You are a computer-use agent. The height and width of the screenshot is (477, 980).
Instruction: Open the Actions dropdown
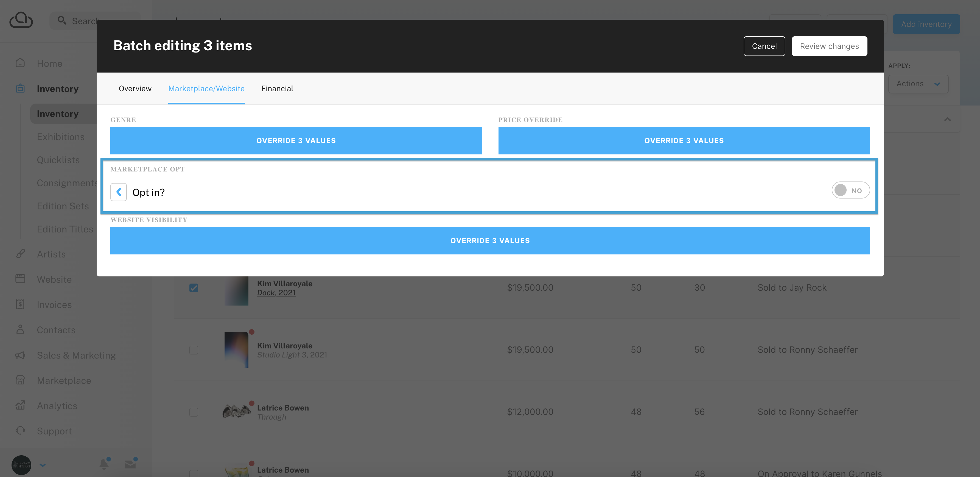pos(918,84)
